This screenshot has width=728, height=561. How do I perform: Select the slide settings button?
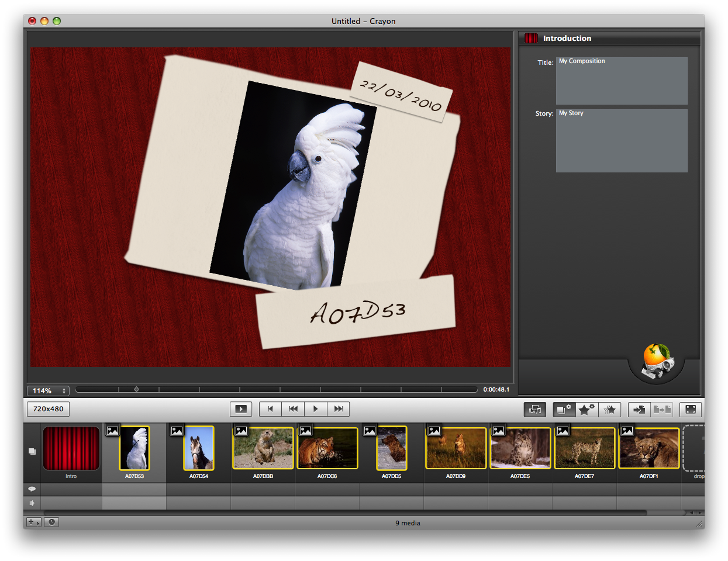tap(564, 410)
